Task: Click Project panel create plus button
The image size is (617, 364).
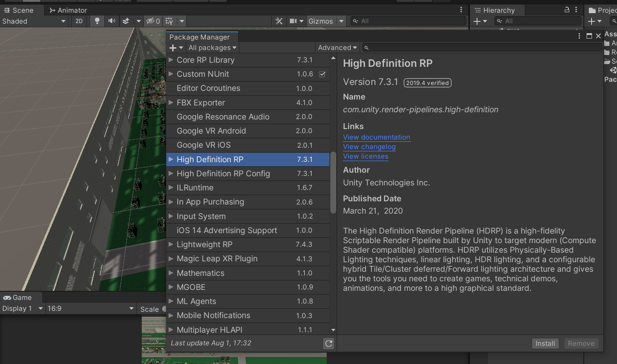Action: (x=594, y=21)
